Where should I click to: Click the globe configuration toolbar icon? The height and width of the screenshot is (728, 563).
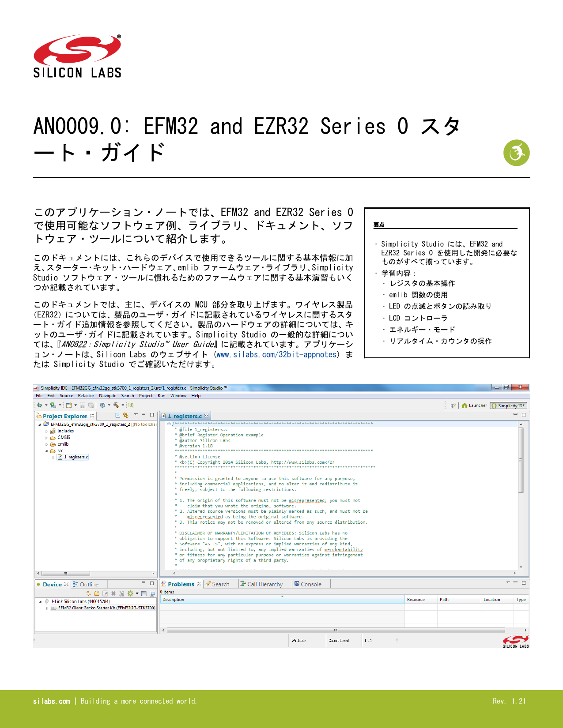tap(102, 405)
